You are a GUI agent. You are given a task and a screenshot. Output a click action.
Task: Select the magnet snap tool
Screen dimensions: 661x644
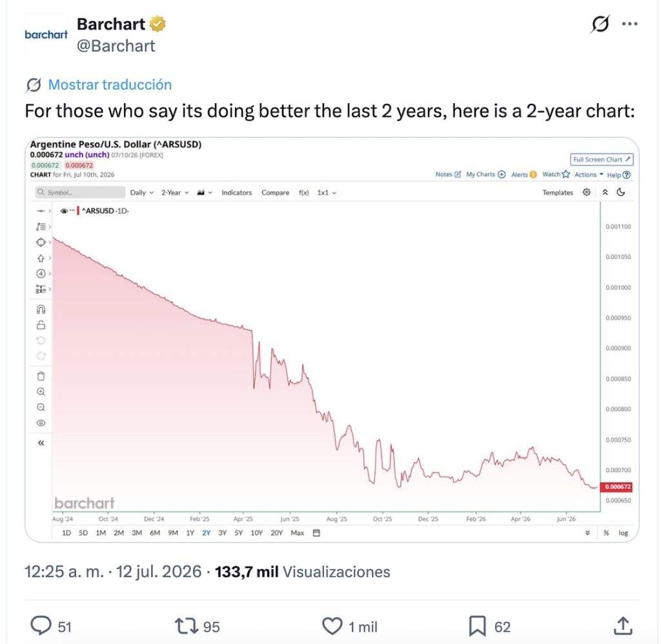click(x=41, y=309)
